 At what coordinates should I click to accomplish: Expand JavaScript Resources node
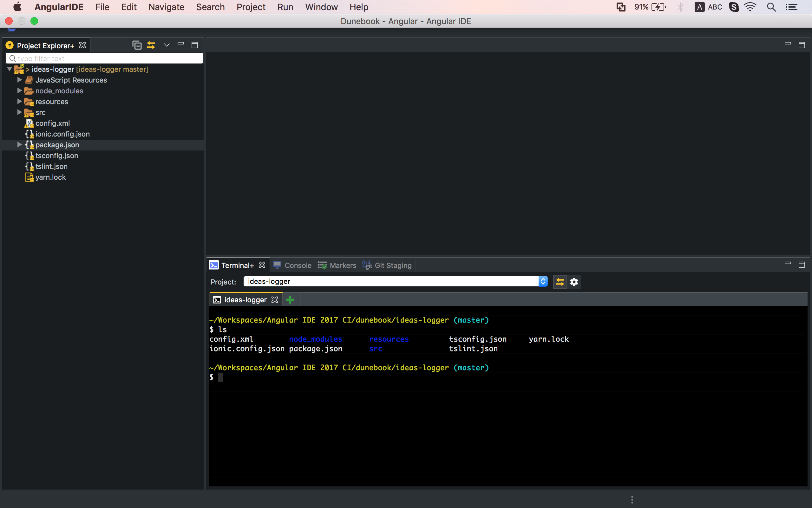[19, 80]
